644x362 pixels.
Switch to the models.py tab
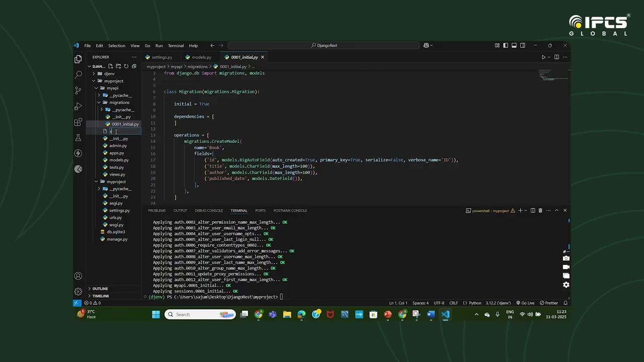point(201,57)
